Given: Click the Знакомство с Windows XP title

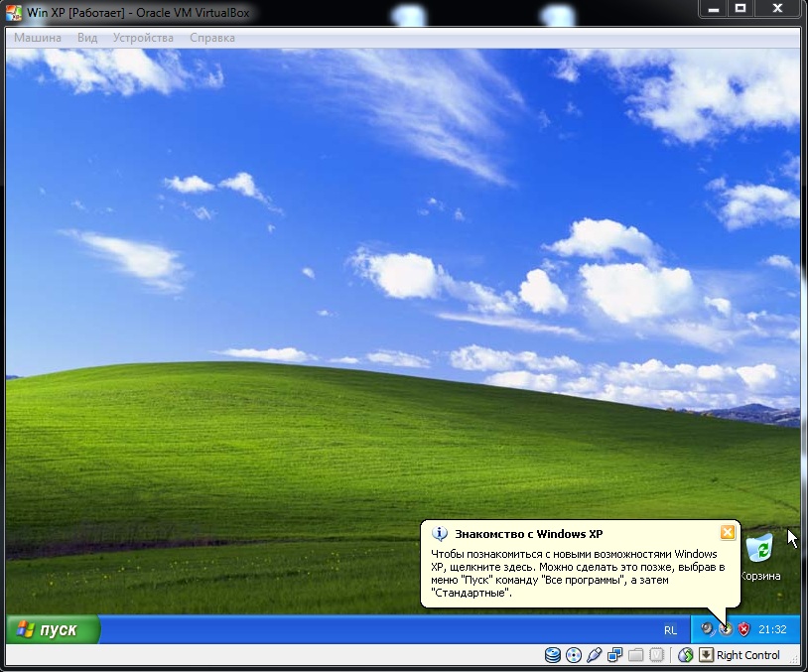Looking at the screenshot, I should tap(529, 534).
